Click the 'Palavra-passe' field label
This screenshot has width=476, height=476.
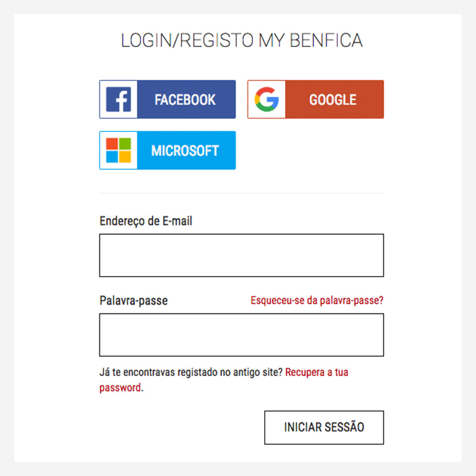pyautogui.click(x=133, y=300)
